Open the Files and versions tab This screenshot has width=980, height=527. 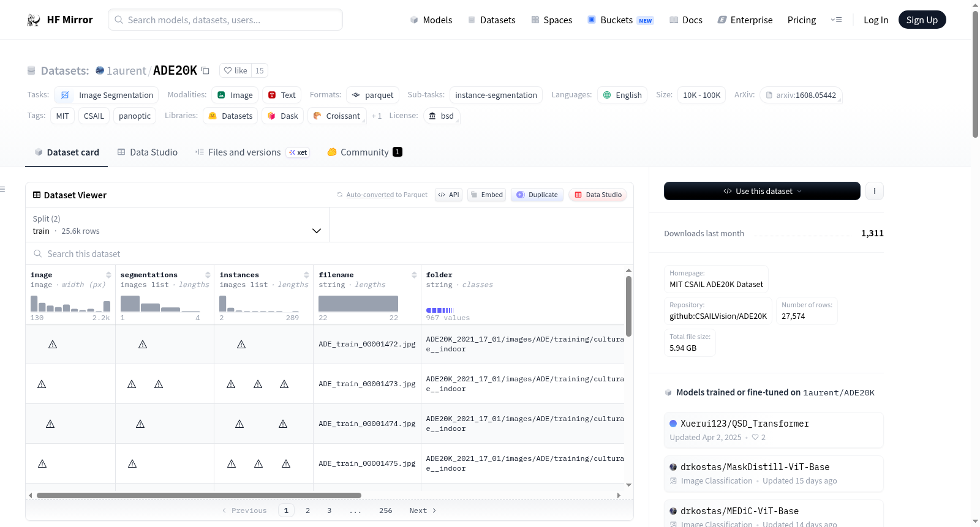[252, 152]
